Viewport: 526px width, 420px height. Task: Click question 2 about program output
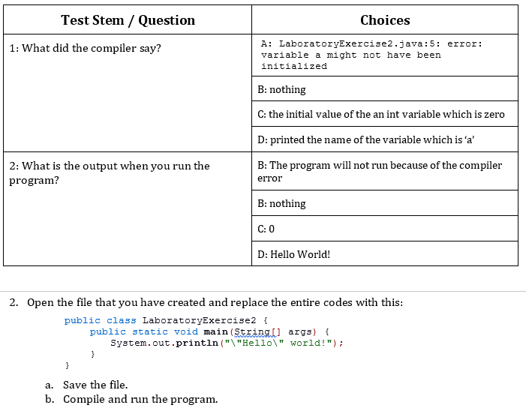110,173
